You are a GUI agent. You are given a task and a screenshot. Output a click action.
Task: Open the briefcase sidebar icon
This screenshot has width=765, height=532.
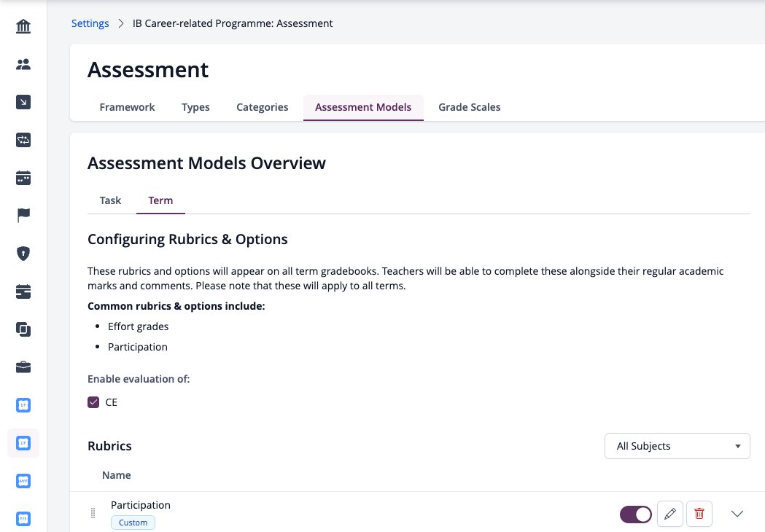pos(23,367)
